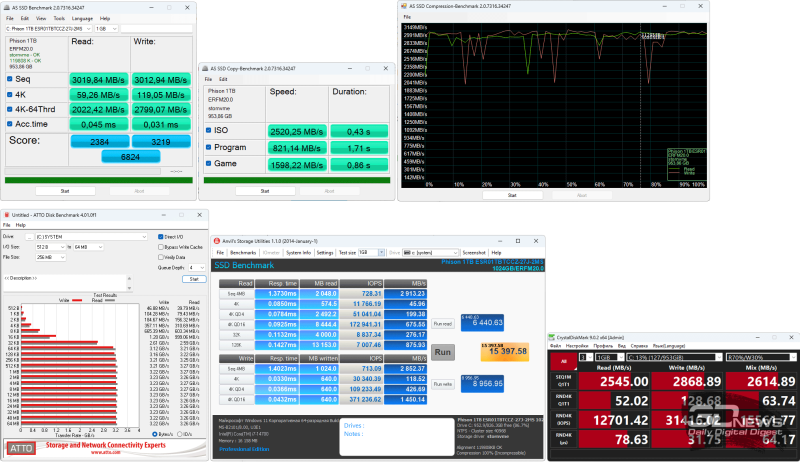The height and width of the screenshot is (462, 800).
Task: Click the large Run button in Anvil's
Action: [x=442, y=352]
